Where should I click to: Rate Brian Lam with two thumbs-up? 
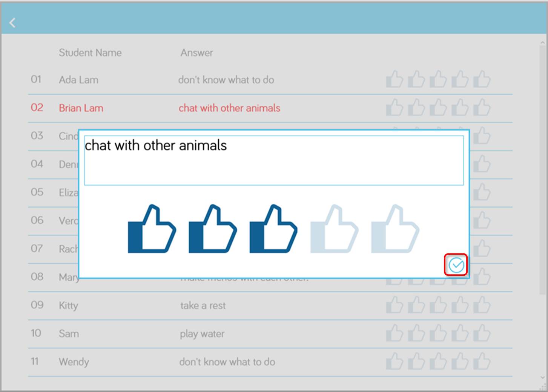click(416, 108)
